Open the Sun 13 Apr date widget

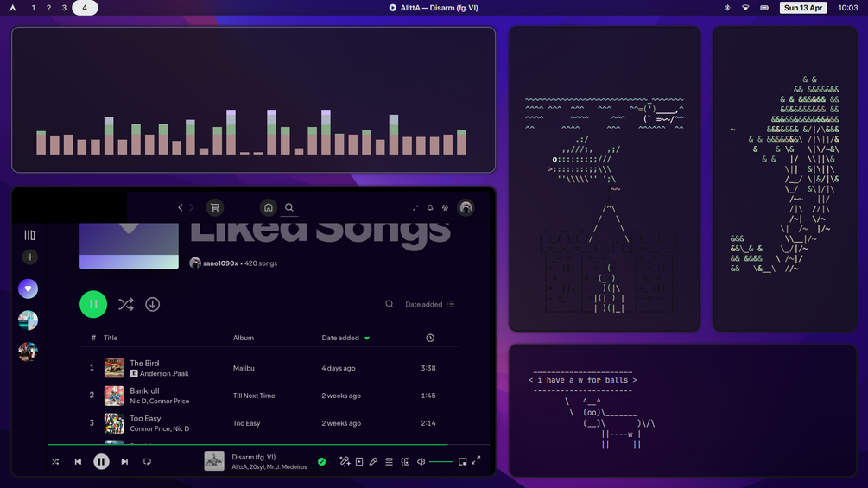tap(803, 8)
